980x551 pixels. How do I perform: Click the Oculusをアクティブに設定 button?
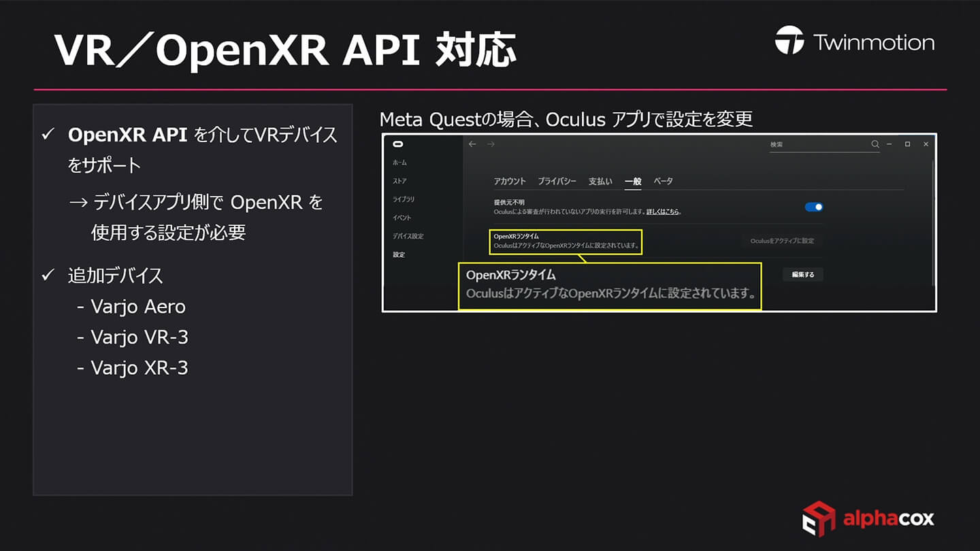782,241
